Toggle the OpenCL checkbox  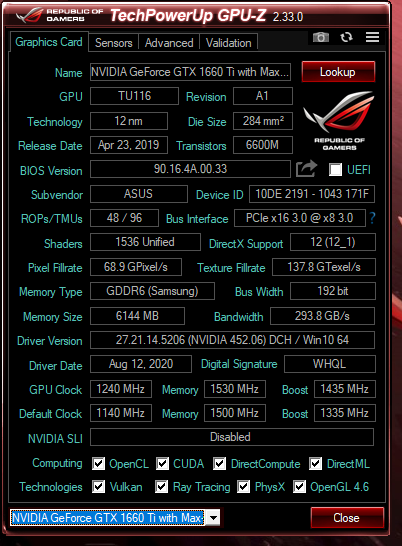[x=99, y=463]
